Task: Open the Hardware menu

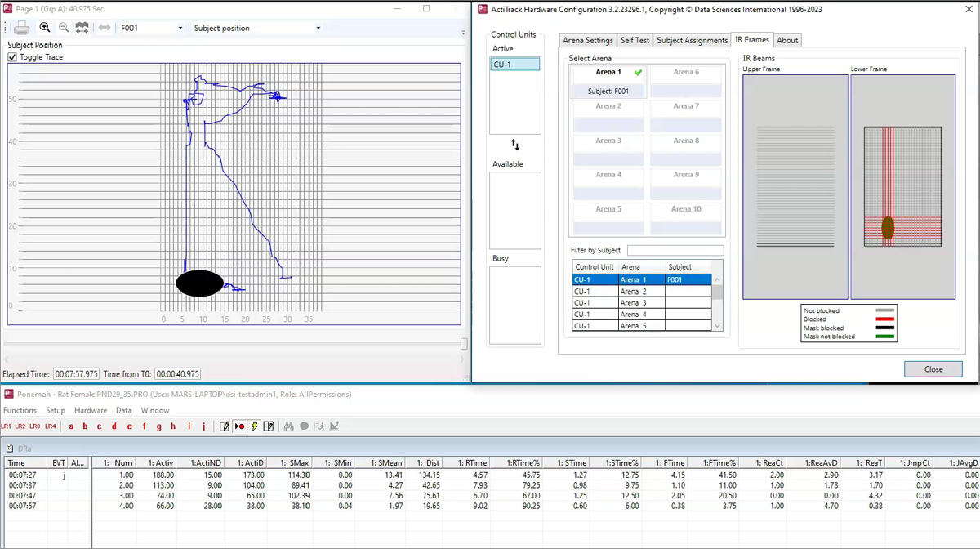Action: point(90,410)
